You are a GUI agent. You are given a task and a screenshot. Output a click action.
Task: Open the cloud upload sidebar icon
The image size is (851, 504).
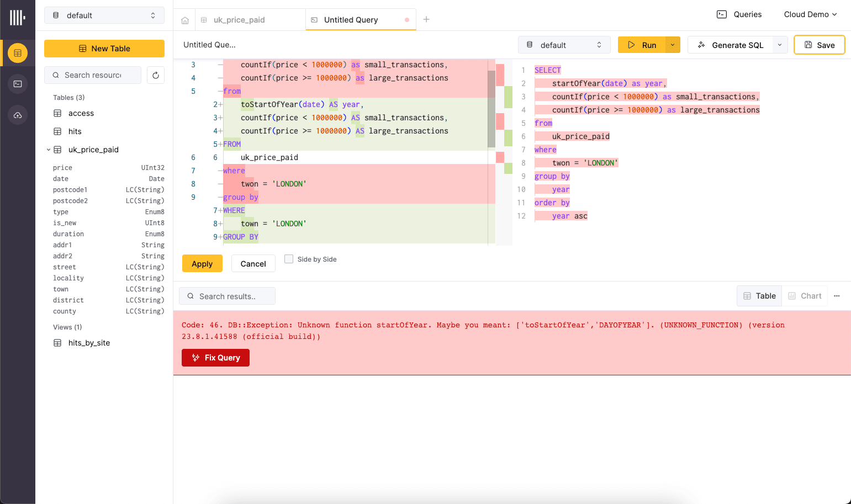click(x=18, y=115)
